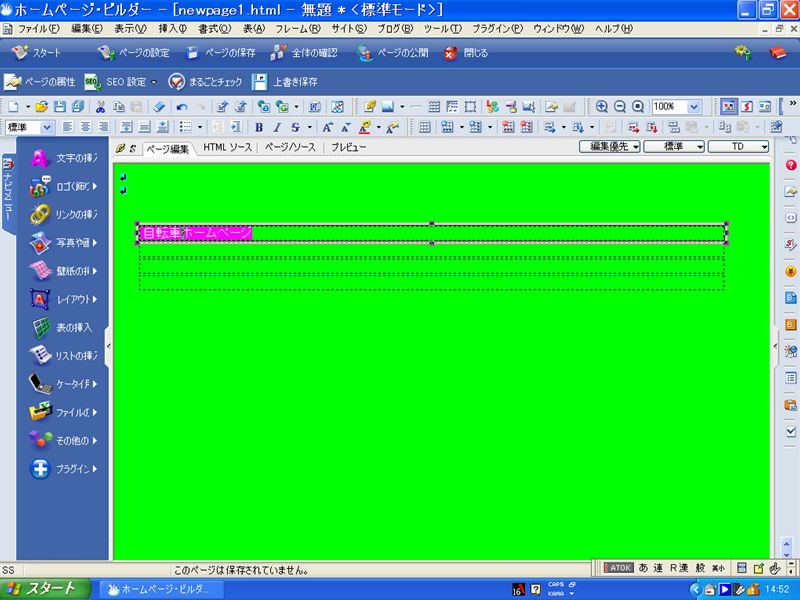Click the まるごとチェック button
800x600 pixels.
pyautogui.click(x=205, y=82)
